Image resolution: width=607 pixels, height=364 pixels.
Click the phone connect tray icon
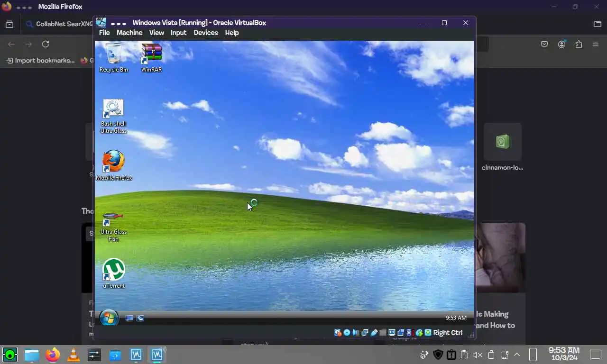coord(533,355)
